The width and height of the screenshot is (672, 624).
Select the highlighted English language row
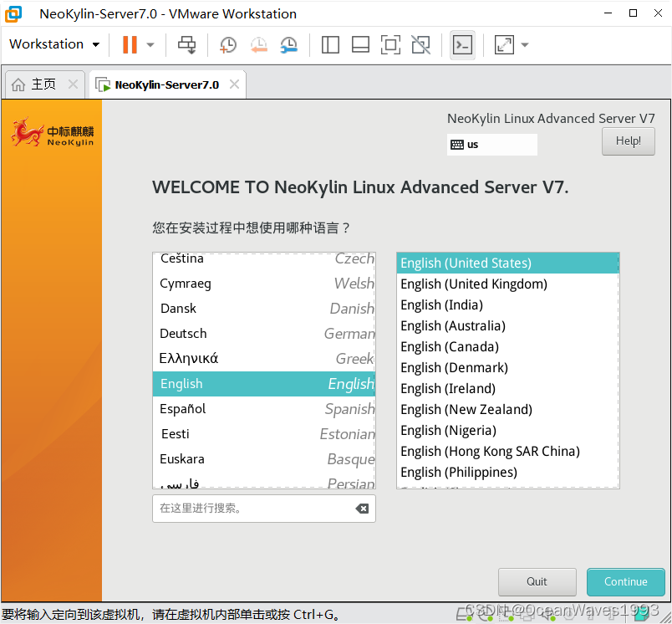(x=264, y=384)
